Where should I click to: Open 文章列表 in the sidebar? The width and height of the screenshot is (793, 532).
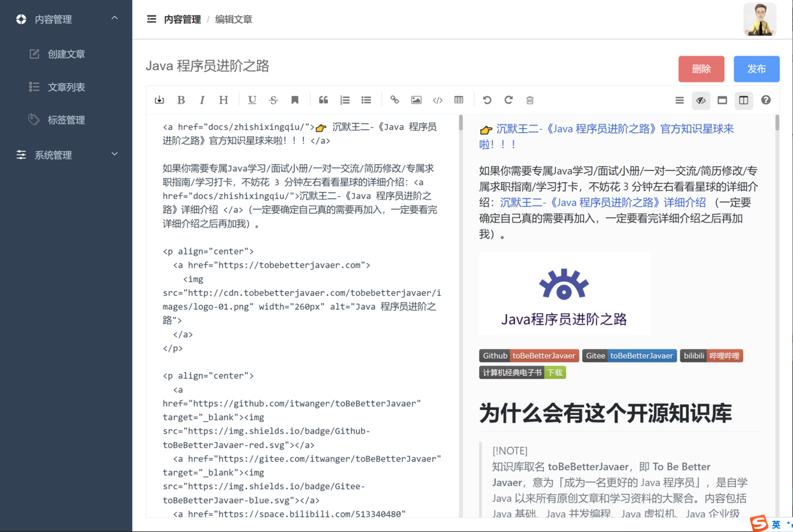(x=67, y=87)
